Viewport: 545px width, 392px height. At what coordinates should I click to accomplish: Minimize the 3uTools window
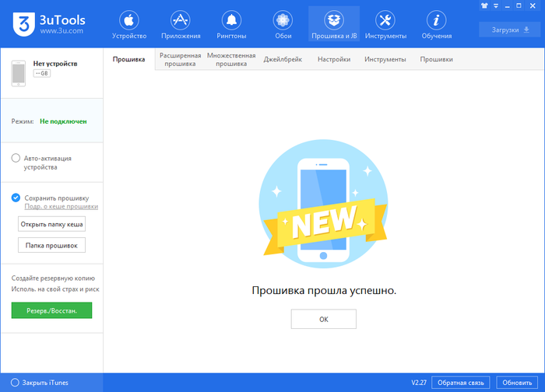click(x=508, y=6)
